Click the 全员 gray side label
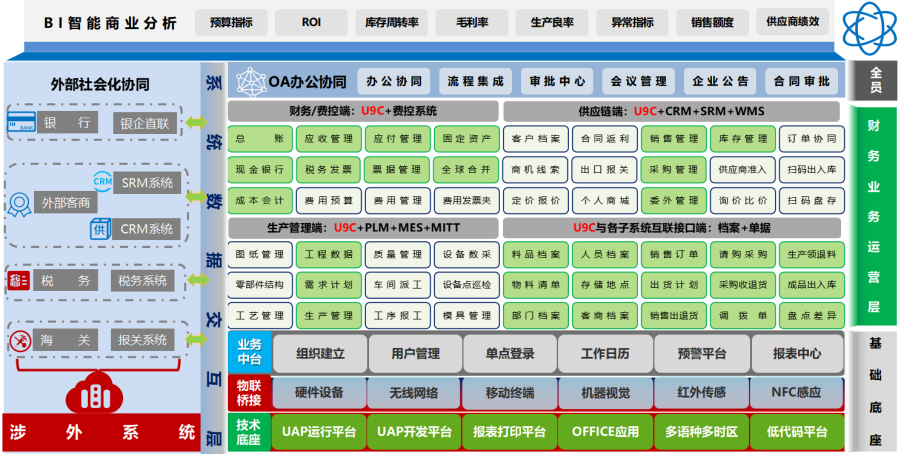 click(874, 81)
